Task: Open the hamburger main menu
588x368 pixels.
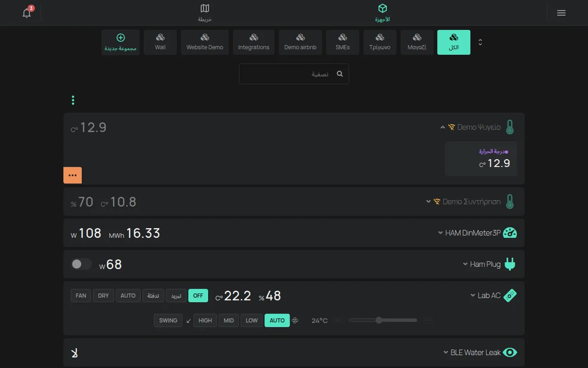Action: click(561, 13)
